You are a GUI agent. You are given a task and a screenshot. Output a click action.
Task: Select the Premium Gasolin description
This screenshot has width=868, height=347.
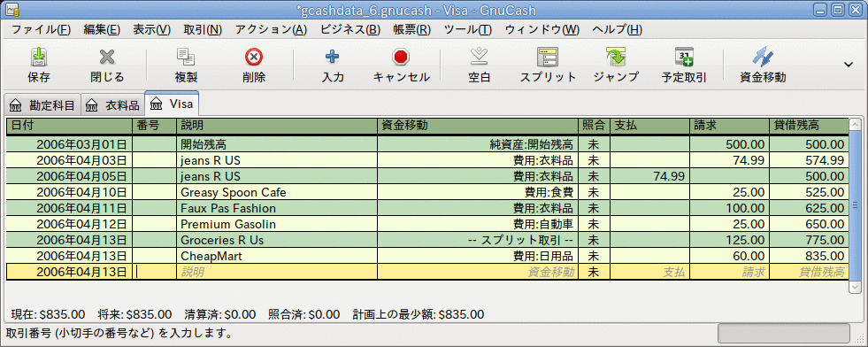(x=277, y=225)
